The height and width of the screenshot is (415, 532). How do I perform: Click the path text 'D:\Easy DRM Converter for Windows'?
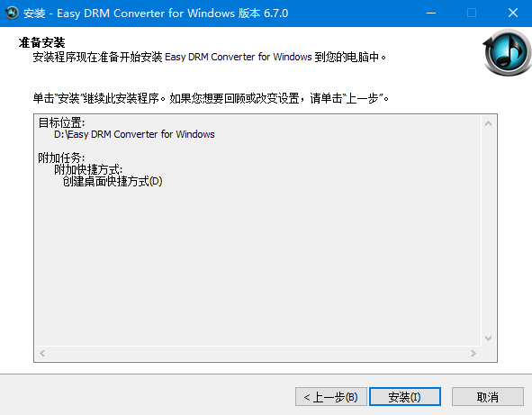coord(134,134)
